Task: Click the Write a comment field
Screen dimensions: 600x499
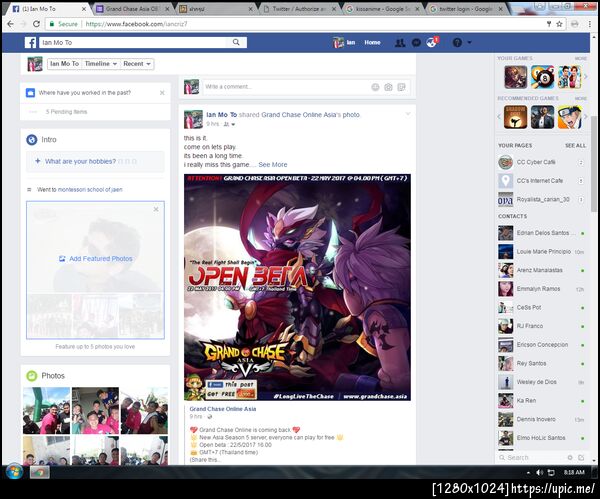Action: pyautogui.click(x=286, y=87)
